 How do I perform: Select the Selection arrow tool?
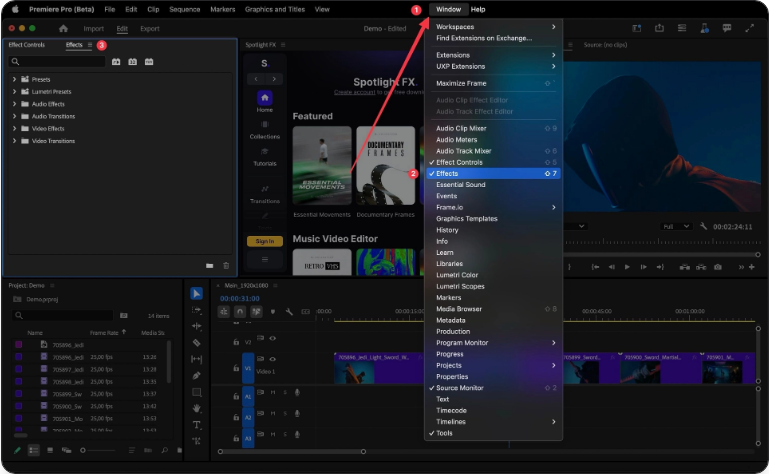197,293
